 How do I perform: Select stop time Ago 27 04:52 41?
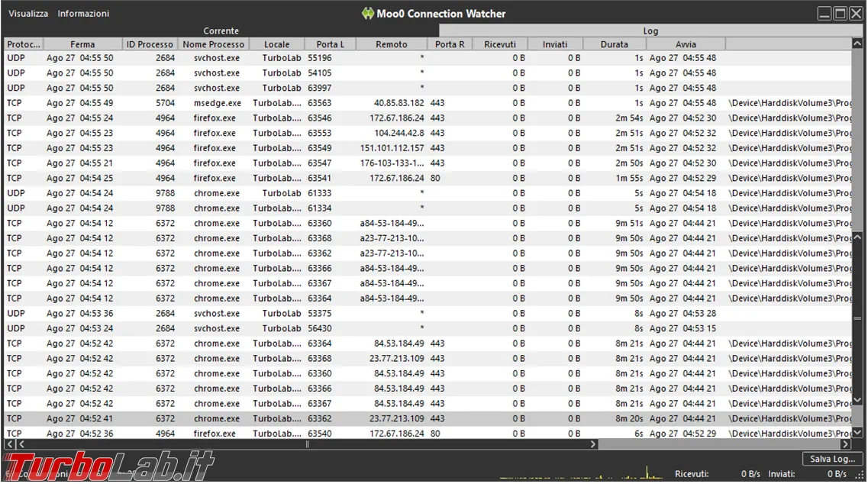pyautogui.click(x=79, y=418)
